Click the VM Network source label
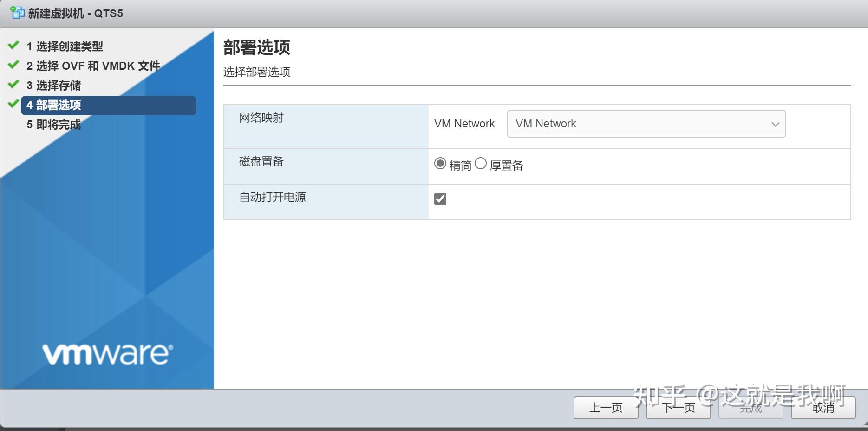Viewport: 868px width, 431px height. [464, 124]
